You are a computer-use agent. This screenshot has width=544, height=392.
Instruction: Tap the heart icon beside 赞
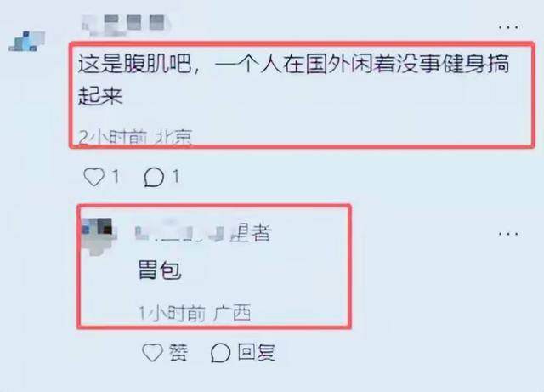152,352
